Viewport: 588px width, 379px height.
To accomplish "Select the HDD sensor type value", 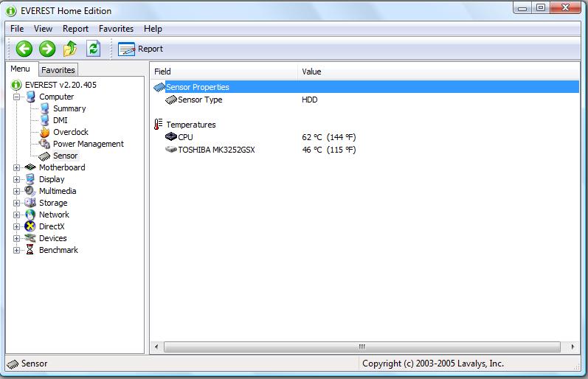I will tap(310, 100).
